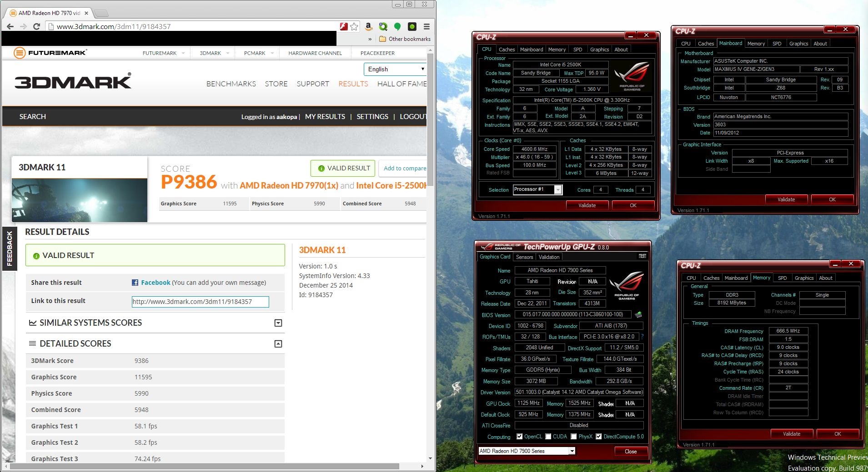Open SPD tab in top-left CPU-Z window
Screen dimensions: 868x472
click(x=577, y=50)
